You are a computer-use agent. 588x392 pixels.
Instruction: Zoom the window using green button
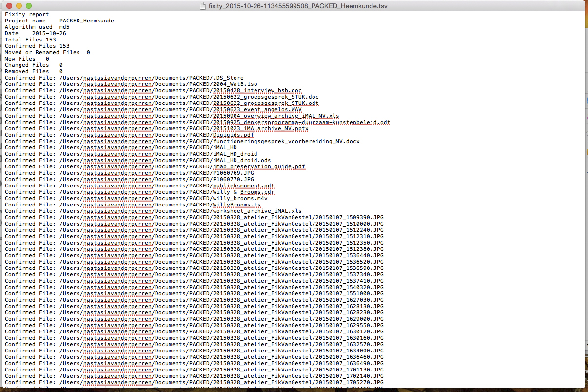pos(28,6)
